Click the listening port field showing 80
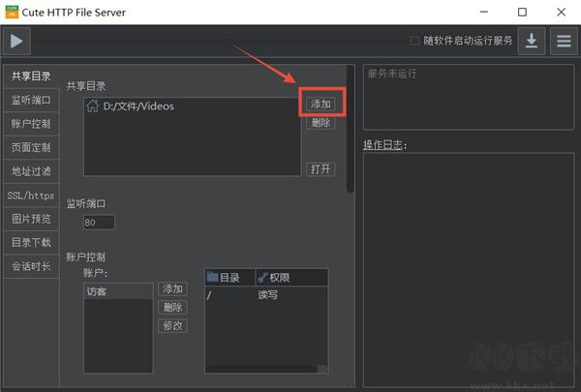581x392 pixels. click(99, 223)
